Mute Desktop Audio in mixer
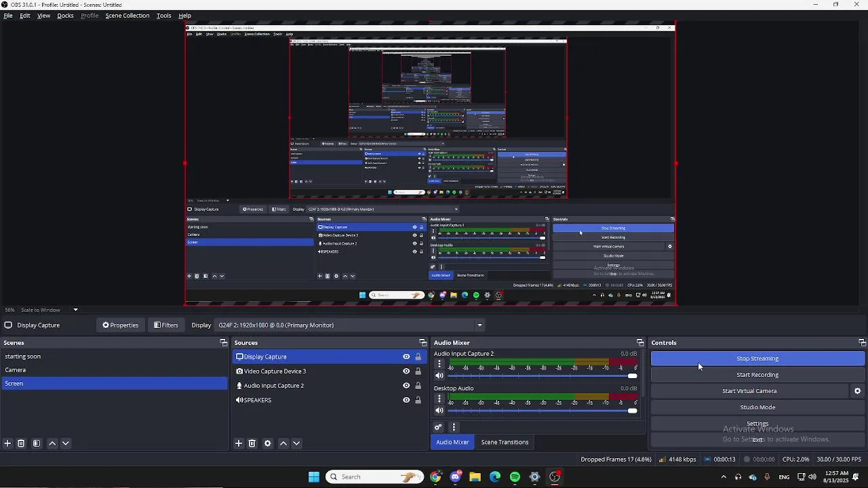 click(439, 410)
